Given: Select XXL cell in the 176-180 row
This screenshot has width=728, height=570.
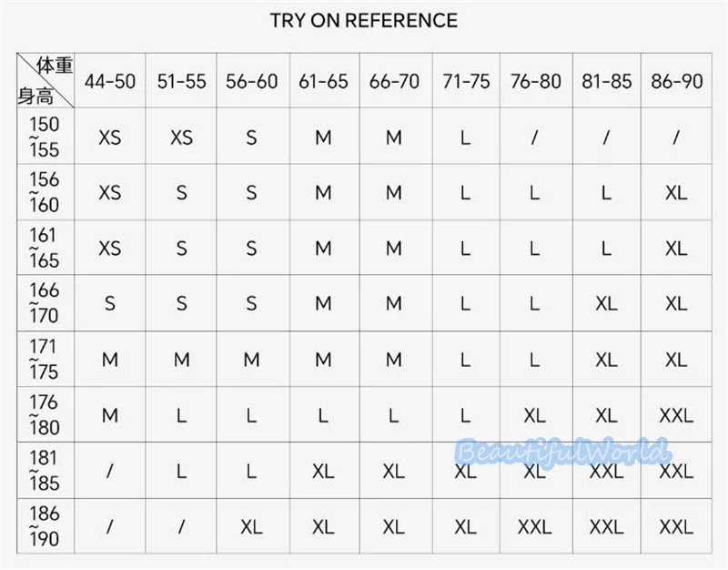Looking at the screenshot, I should click(676, 416).
